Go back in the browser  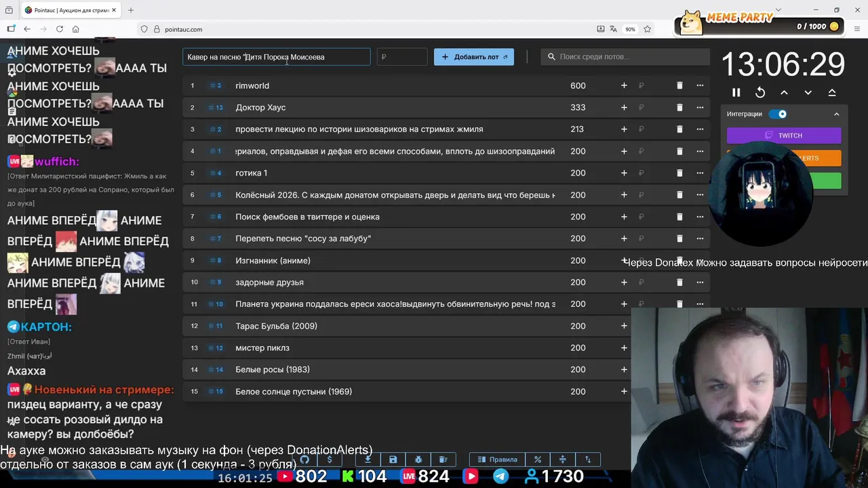[27, 29]
